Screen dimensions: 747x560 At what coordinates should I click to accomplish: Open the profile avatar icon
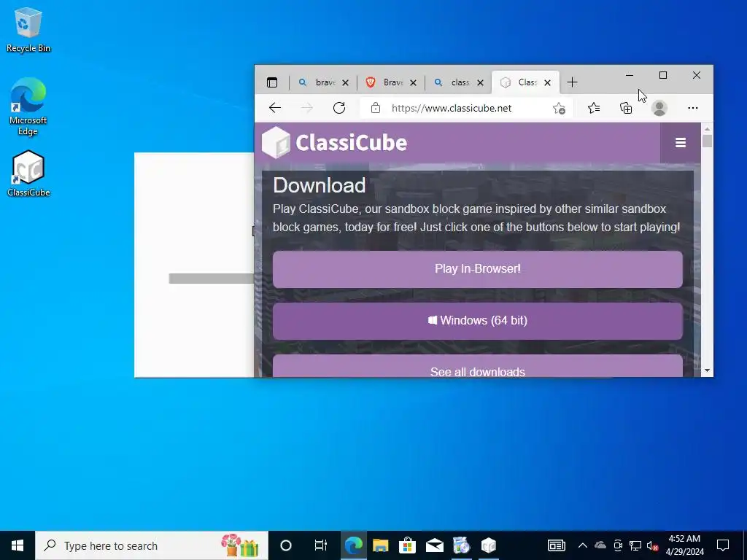pos(659,108)
